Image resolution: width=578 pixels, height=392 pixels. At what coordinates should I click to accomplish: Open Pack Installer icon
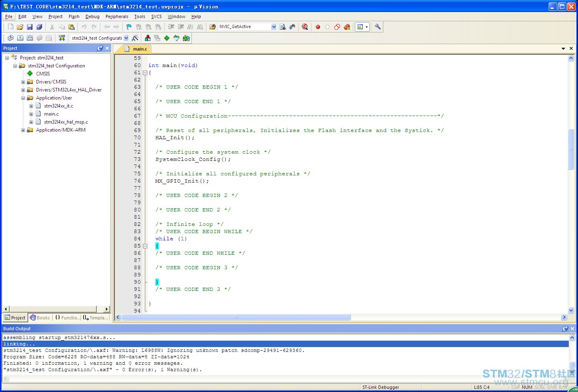click(x=186, y=38)
